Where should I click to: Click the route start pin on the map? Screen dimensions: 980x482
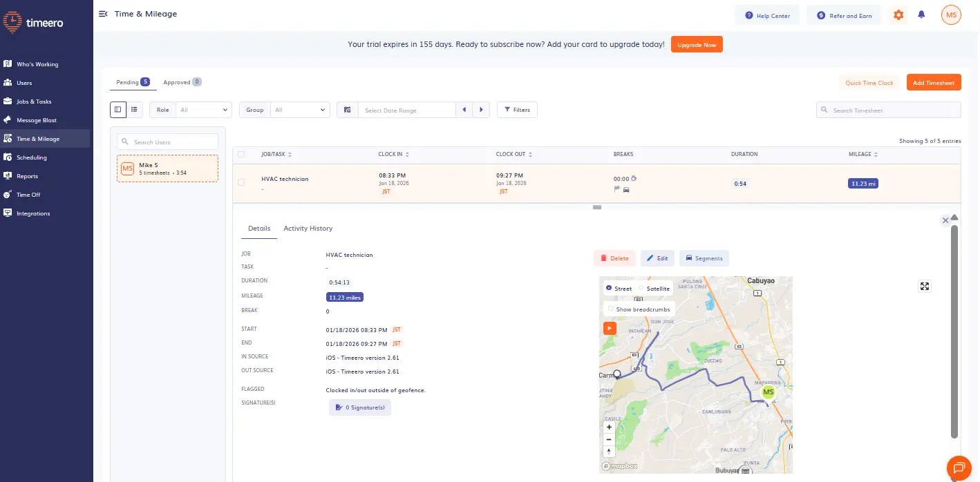(x=617, y=374)
